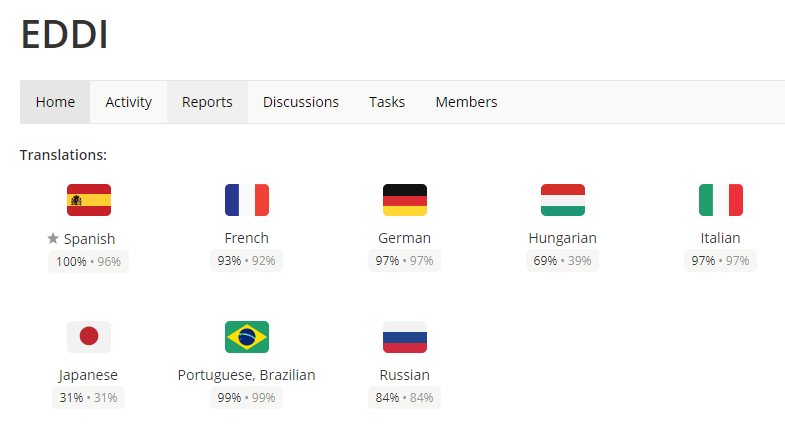785x433 pixels.
Task: Click the Hungarian language name link
Action: (x=562, y=238)
